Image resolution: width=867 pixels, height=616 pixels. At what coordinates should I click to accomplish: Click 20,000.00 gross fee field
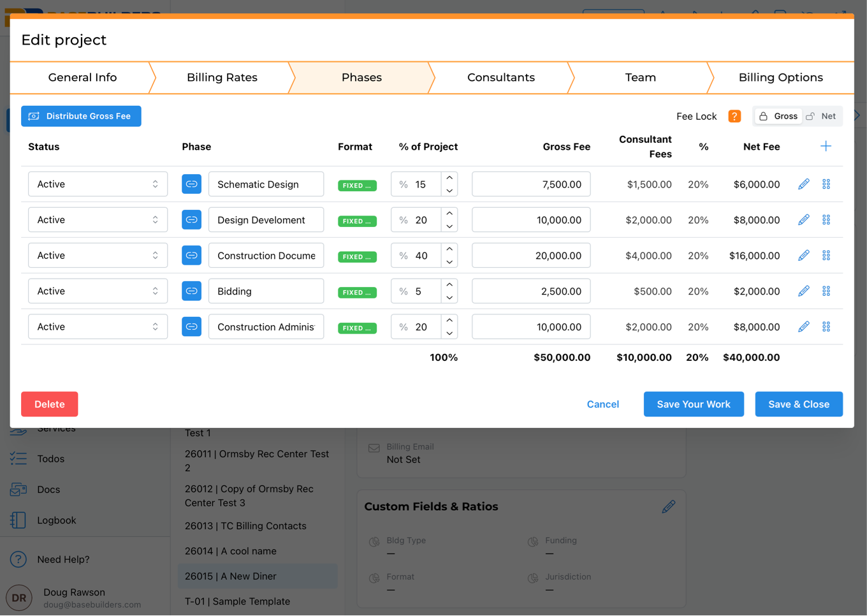coord(531,256)
